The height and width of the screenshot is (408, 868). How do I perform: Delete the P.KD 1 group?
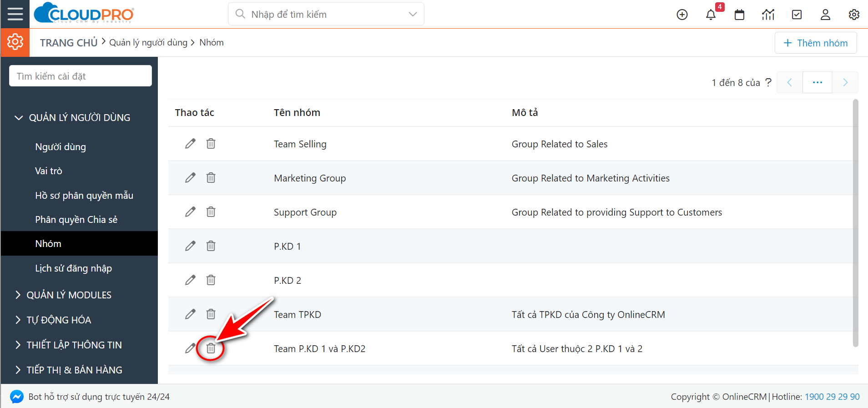211,246
